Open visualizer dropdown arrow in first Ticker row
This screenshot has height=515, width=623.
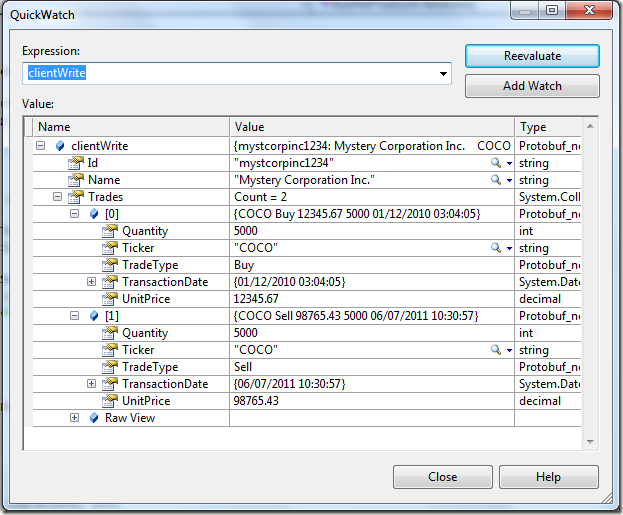[x=509, y=248]
